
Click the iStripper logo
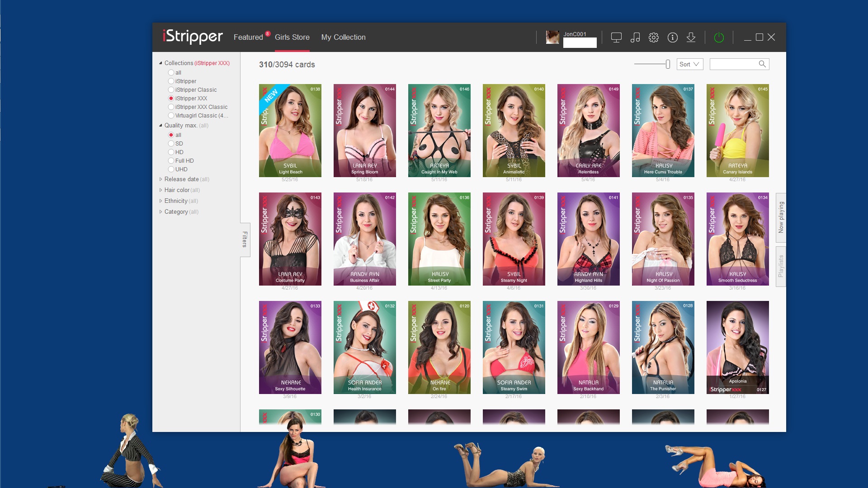[x=193, y=36]
